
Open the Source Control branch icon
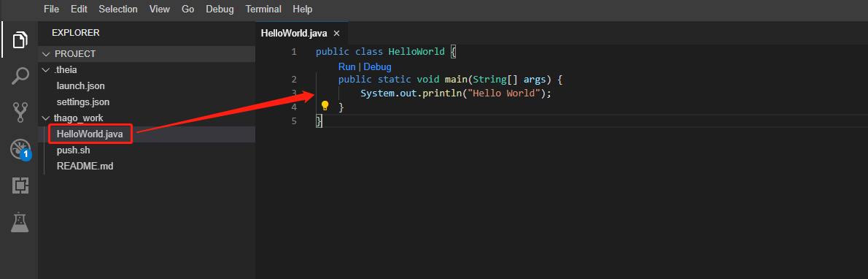click(20, 112)
